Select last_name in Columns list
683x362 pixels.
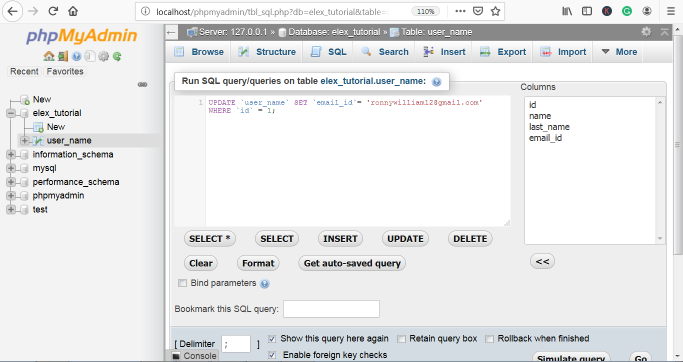click(x=549, y=127)
